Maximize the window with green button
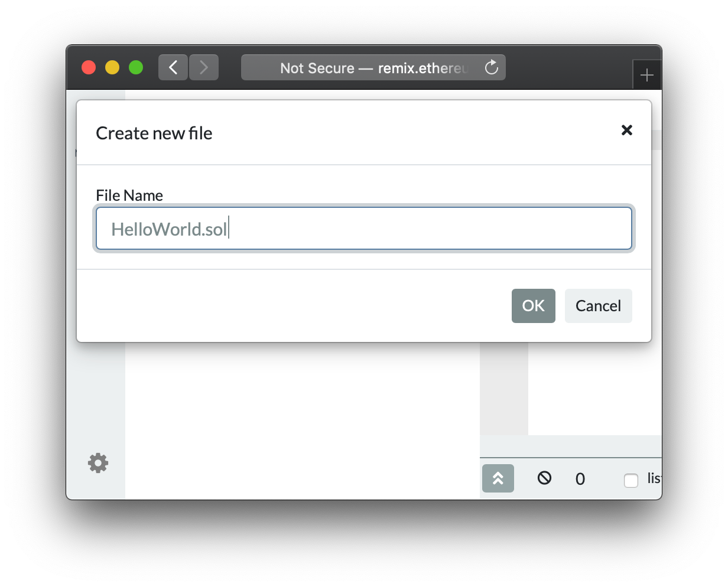 (136, 68)
